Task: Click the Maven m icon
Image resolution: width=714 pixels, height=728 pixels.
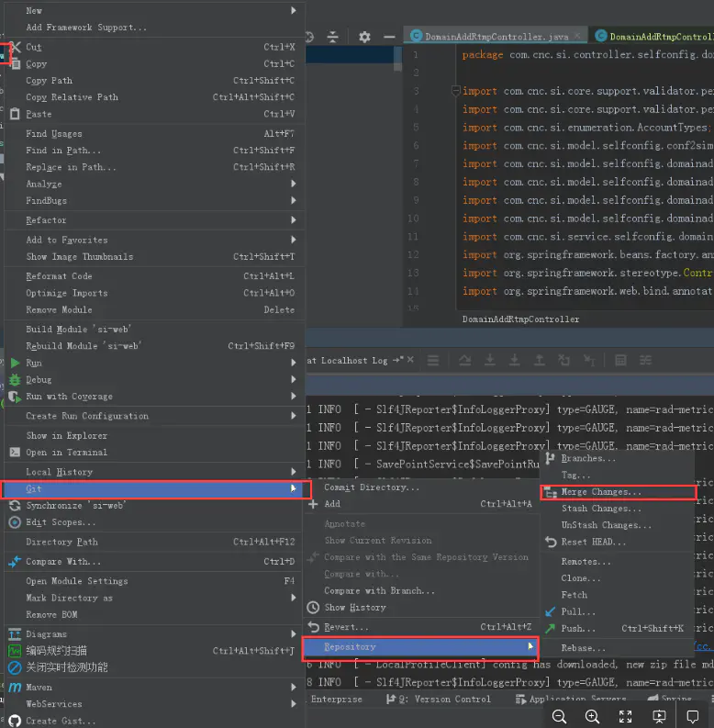Action: [15, 687]
